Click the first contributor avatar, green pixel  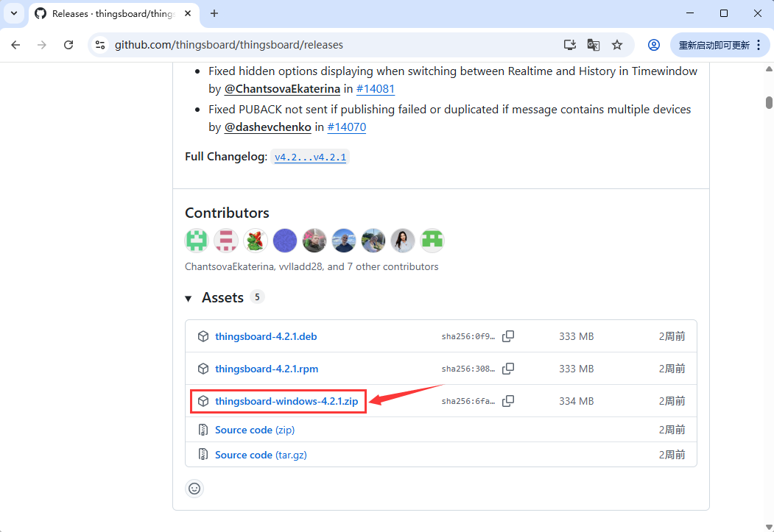point(197,241)
